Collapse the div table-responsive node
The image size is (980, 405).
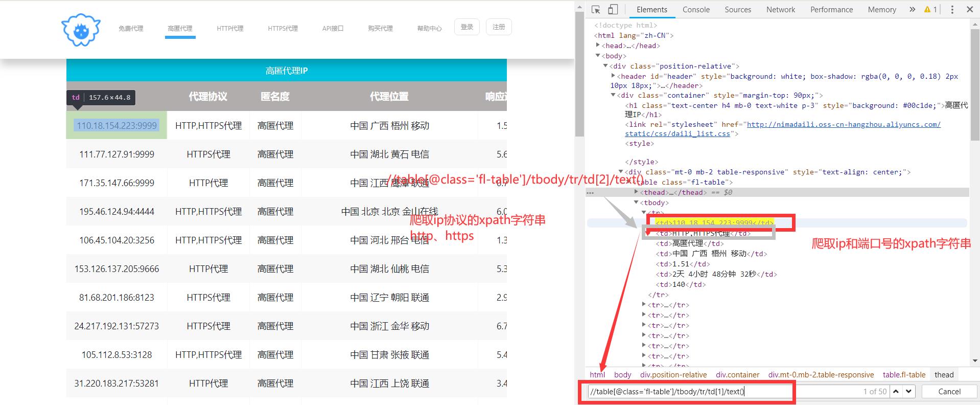click(x=621, y=172)
